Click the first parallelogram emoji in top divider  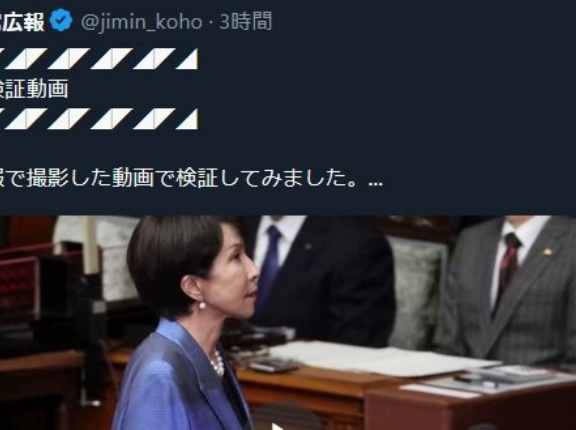(x=26, y=59)
